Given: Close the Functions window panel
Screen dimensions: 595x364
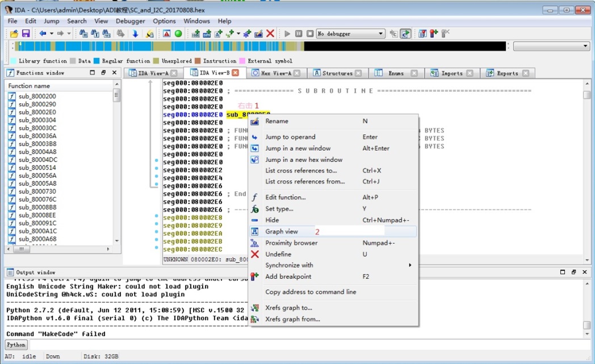Looking at the screenshot, I should [114, 73].
